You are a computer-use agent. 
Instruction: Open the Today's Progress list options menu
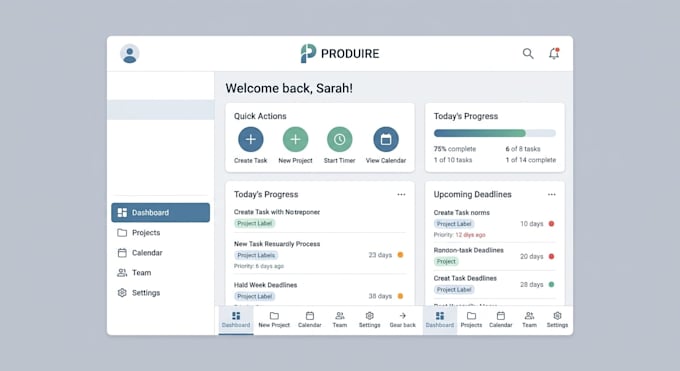point(401,194)
